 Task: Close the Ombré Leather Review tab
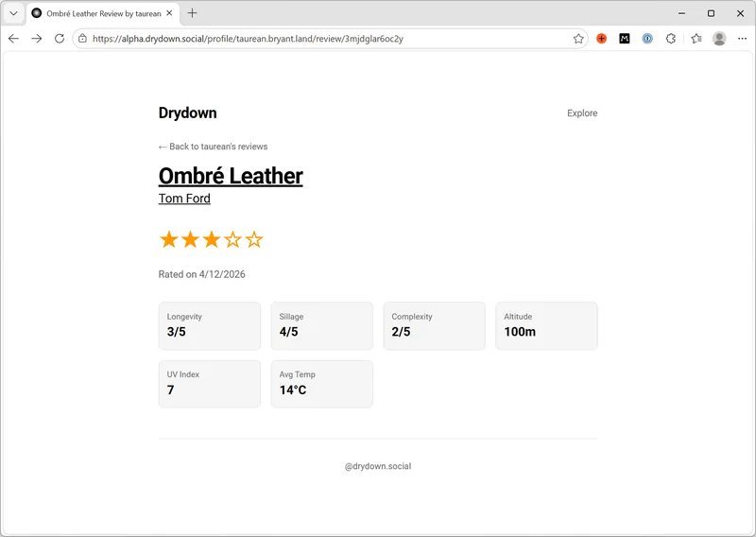169,13
